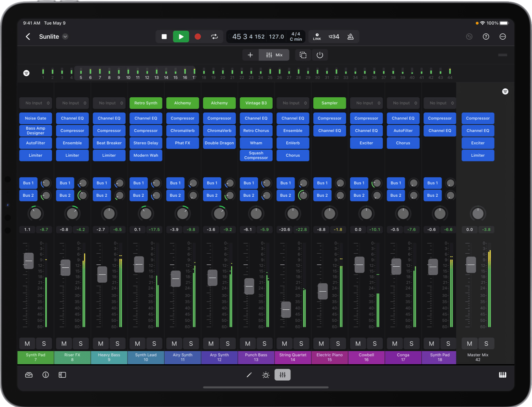Viewport: 532px width, 407px height.
Task: Open the Double Dragon plug-in
Action: click(219, 143)
